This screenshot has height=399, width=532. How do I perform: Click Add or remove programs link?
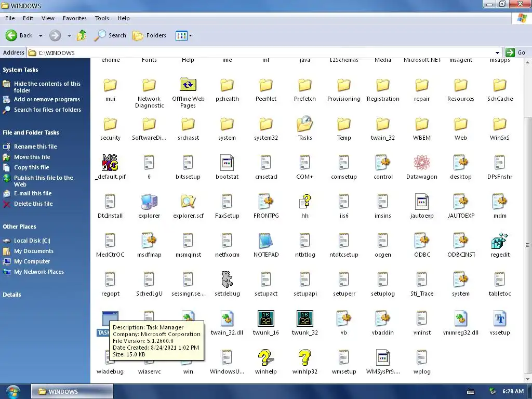[47, 99]
